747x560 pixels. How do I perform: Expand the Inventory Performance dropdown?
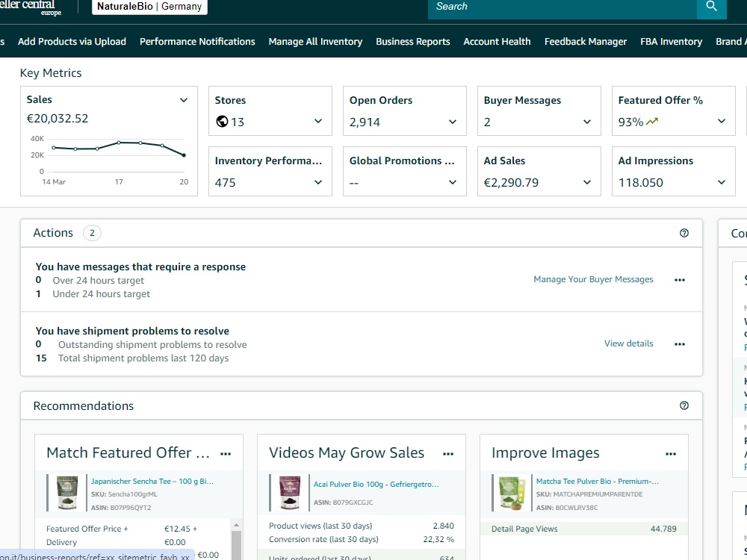coord(318,182)
